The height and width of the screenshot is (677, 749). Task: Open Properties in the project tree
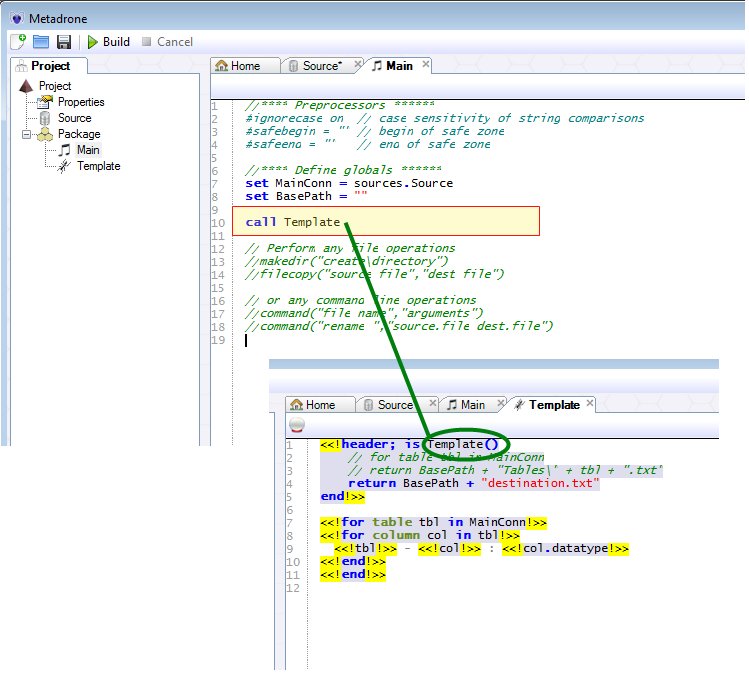point(80,102)
